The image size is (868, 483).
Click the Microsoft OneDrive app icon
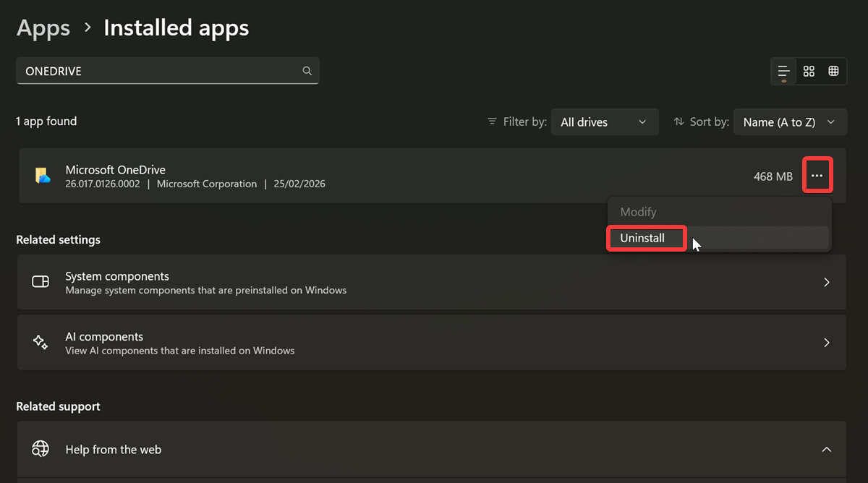point(42,176)
